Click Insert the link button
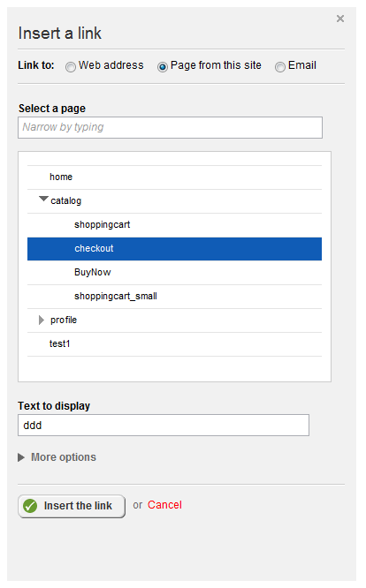The width and height of the screenshot is (366, 588). tap(72, 506)
